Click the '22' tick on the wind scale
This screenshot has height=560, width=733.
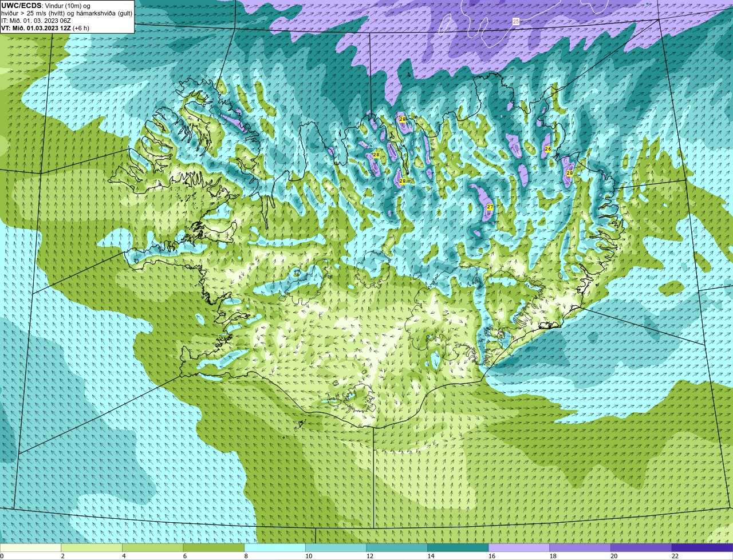tap(675, 556)
